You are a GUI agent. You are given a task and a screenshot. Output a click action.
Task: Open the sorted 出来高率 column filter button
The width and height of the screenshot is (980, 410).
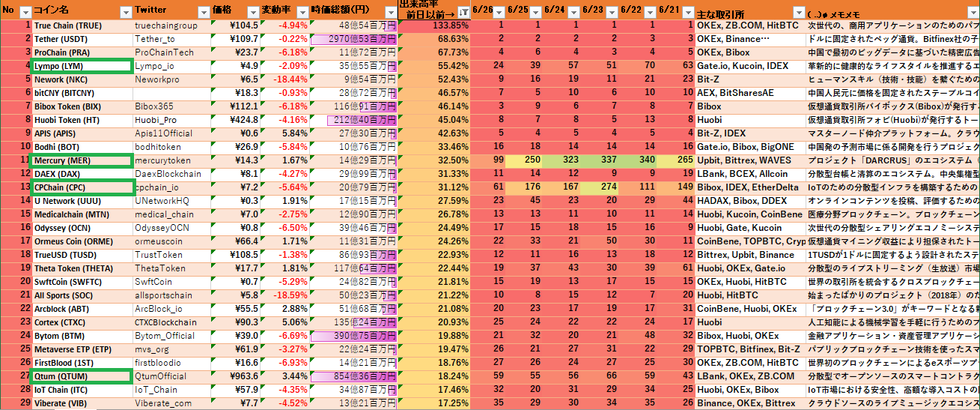pos(463,12)
